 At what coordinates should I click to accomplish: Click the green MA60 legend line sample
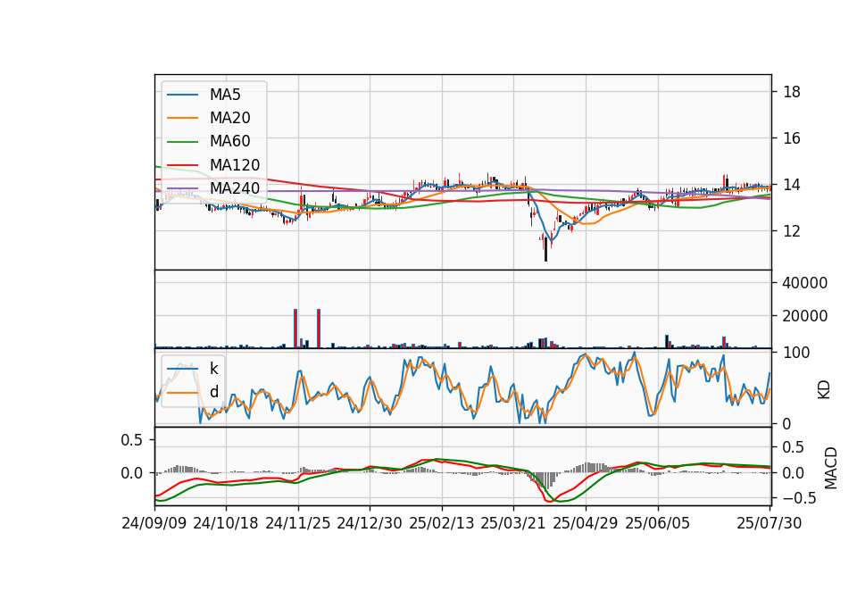[x=182, y=142]
